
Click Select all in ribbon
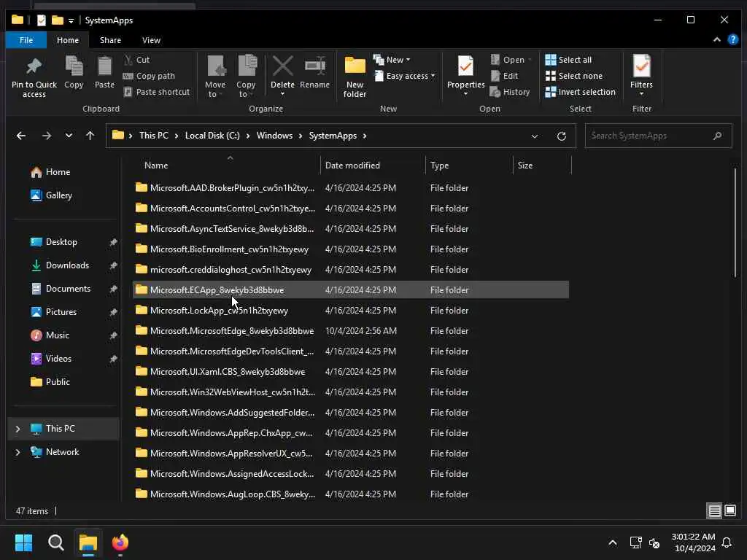click(568, 60)
